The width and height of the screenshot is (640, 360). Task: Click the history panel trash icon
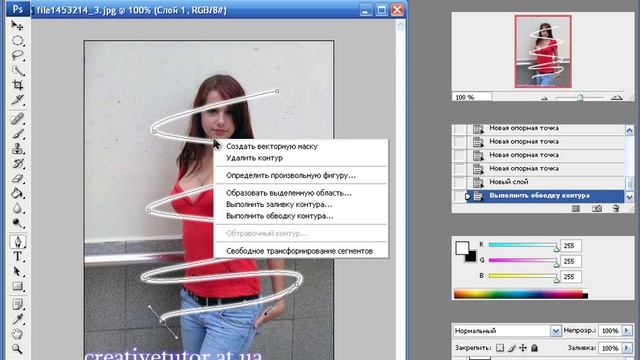coord(616,209)
